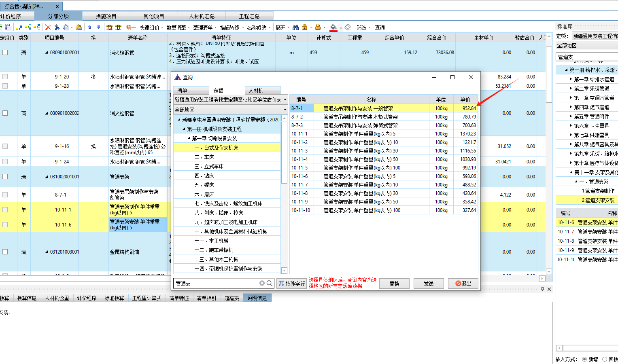The image size is (618, 364).
Task: Check the box for row 031002001001
Action: tap(5, 176)
